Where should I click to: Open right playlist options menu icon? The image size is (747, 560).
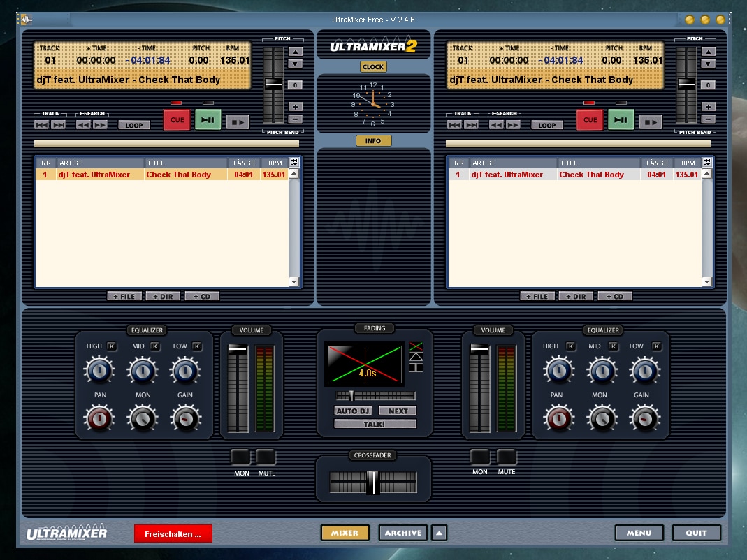click(707, 162)
